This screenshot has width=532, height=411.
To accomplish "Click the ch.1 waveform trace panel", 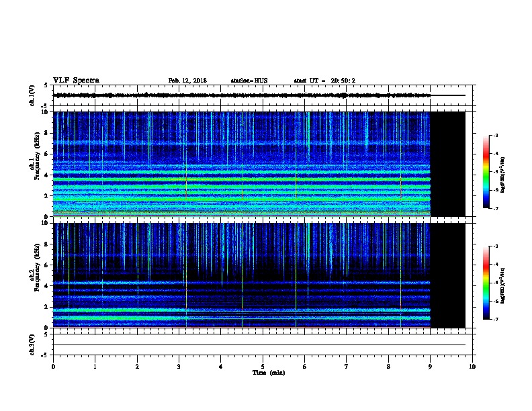I will (264, 95).
